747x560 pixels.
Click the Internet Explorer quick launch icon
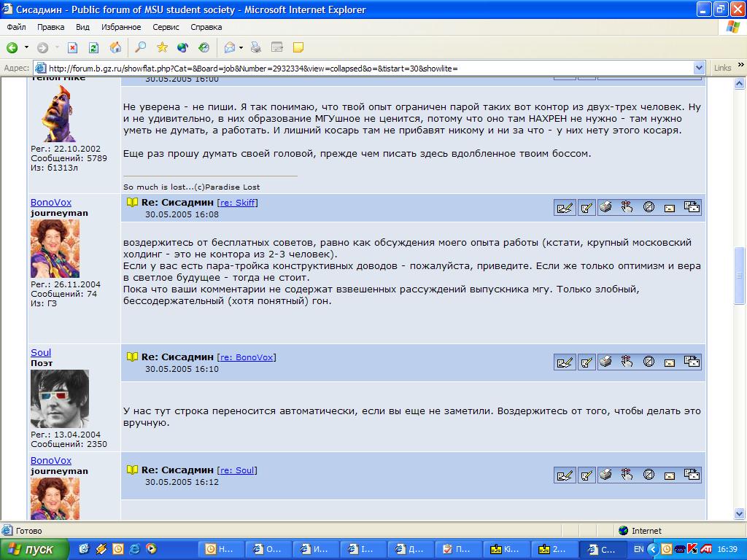pos(135,549)
